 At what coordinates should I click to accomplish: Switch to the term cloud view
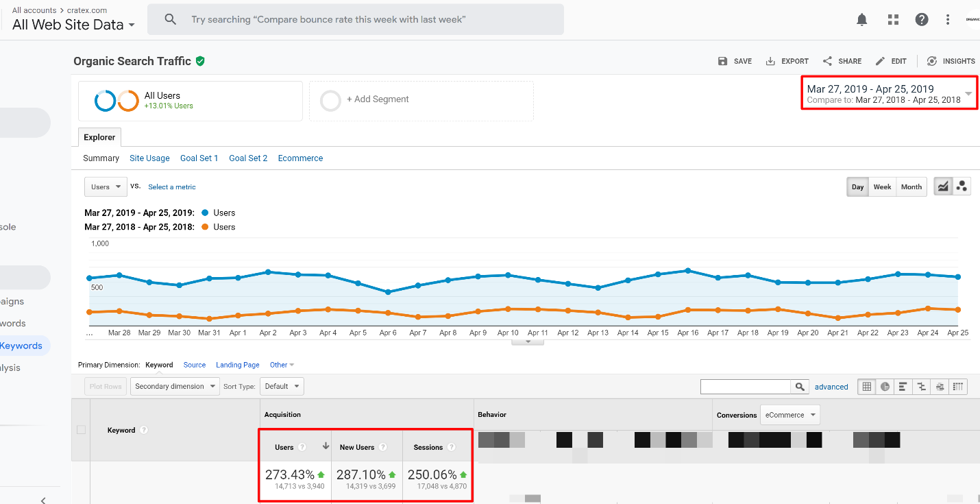pyautogui.click(x=940, y=387)
